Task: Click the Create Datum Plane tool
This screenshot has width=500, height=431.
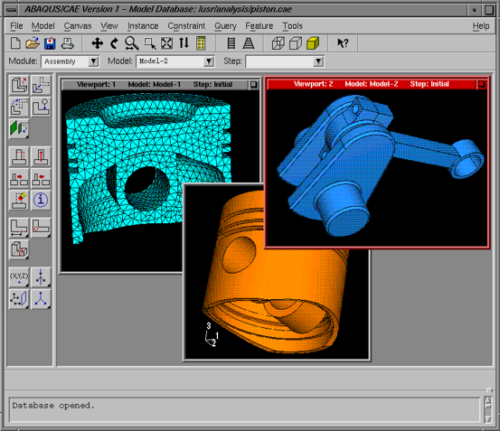Action: point(19,299)
